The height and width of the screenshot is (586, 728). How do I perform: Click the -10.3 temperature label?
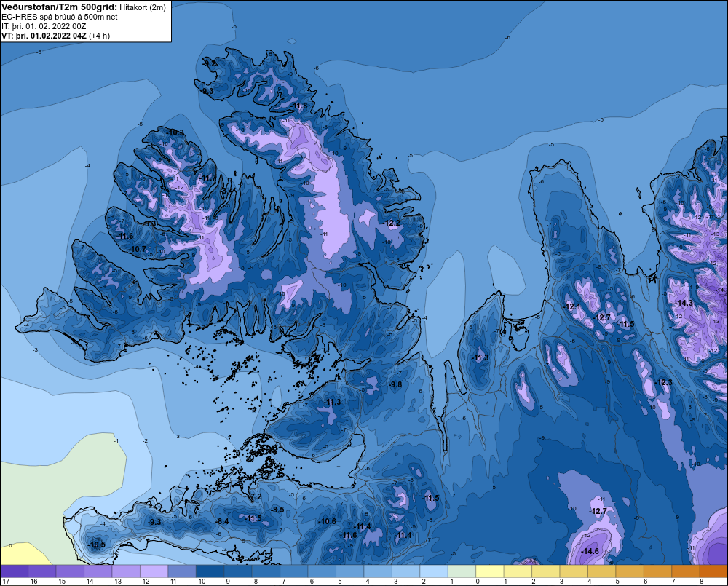click(175, 132)
